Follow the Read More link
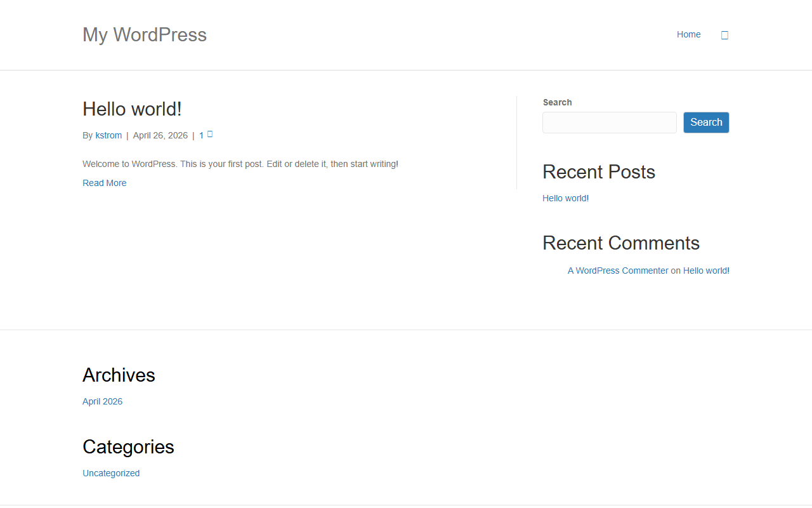Image resolution: width=812 pixels, height=508 pixels. pos(105,183)
